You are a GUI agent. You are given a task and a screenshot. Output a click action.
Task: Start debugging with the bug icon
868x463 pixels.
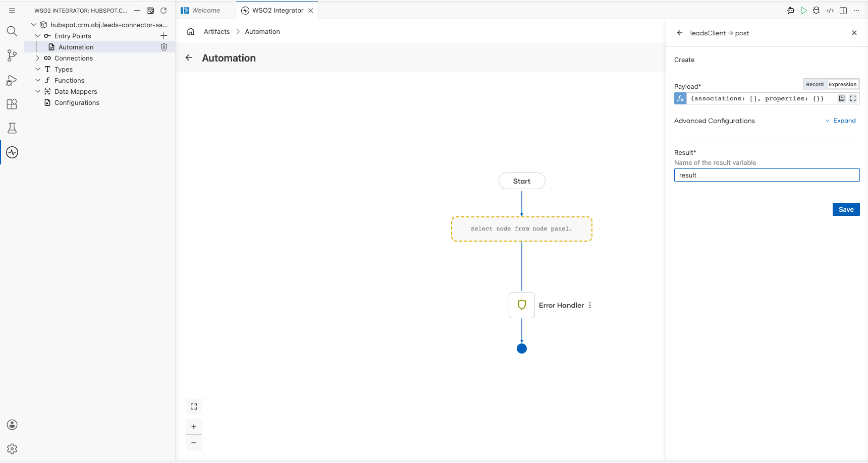pyautogui.click(x=817, y=10)
